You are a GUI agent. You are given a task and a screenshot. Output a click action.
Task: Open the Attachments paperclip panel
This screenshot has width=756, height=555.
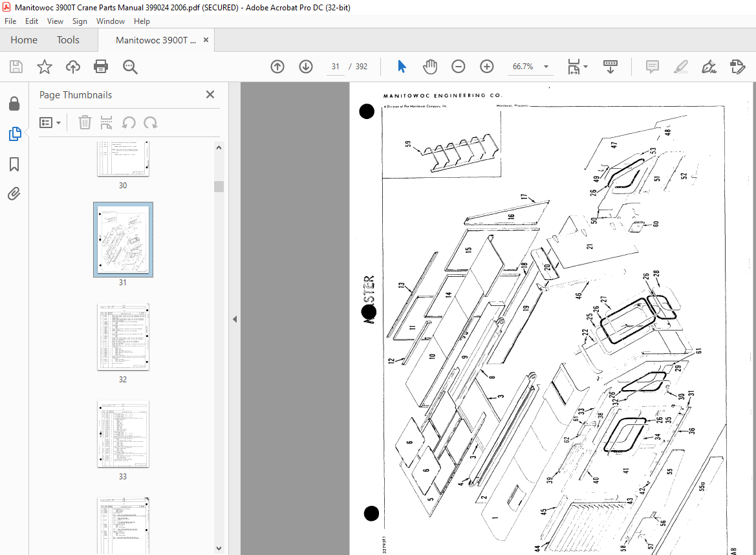[x=14, y=194]
